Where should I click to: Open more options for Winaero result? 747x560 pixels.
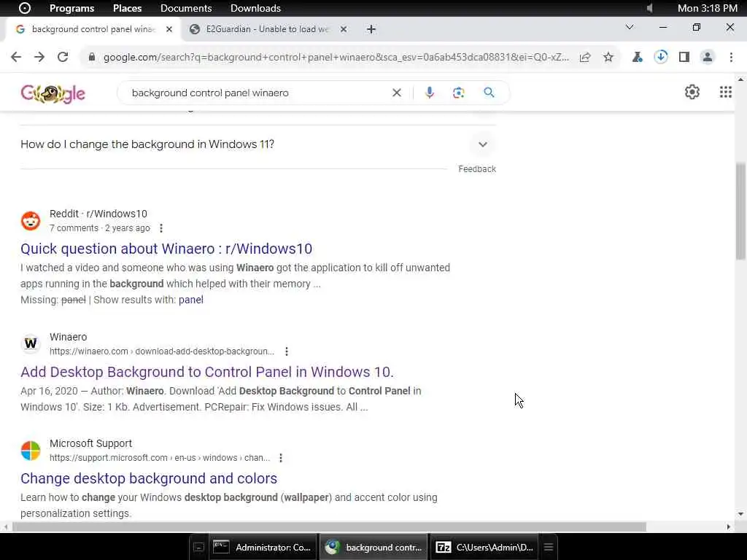coord(286,351)
